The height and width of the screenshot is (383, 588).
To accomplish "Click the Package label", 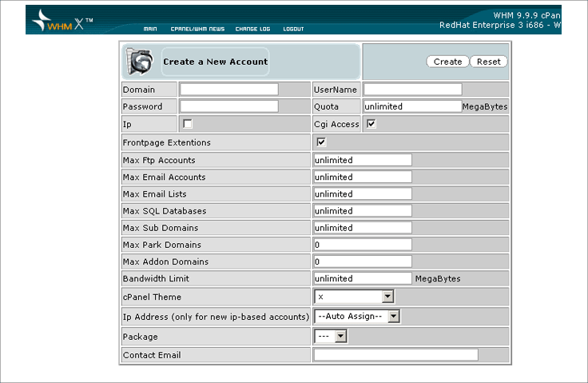I will pos(141,337).
